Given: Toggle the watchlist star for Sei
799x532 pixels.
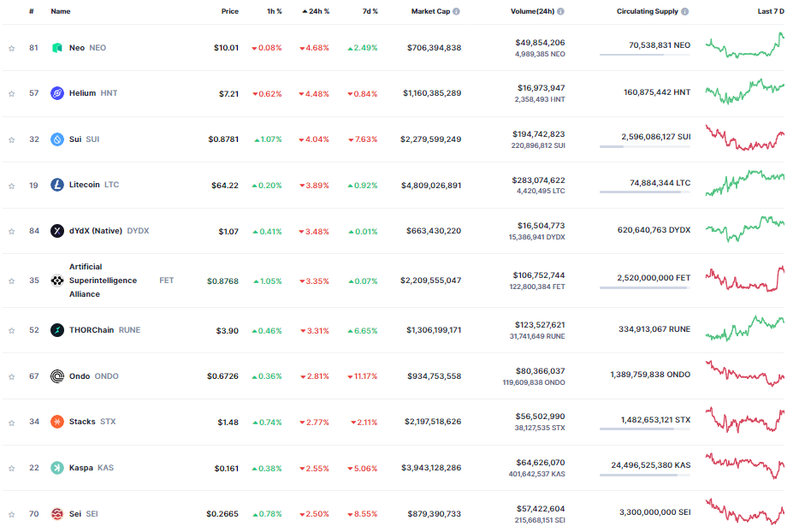Looking at the screenshot, I should click(x=12, y=515).
